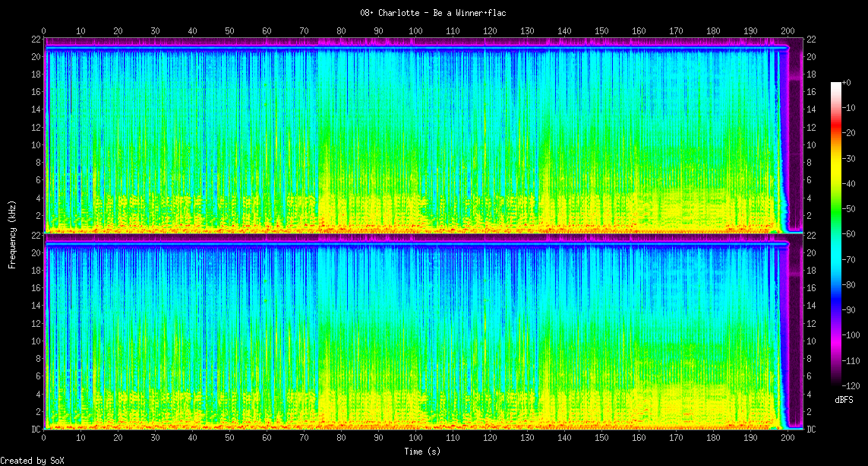868x466 pixels.
Task: Click the dBFS label under the color scale
Action: [844, 399]
